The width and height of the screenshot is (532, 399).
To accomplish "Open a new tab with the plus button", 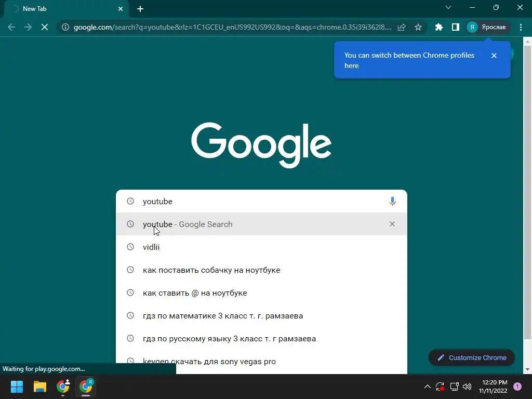I will coord(140,9).
